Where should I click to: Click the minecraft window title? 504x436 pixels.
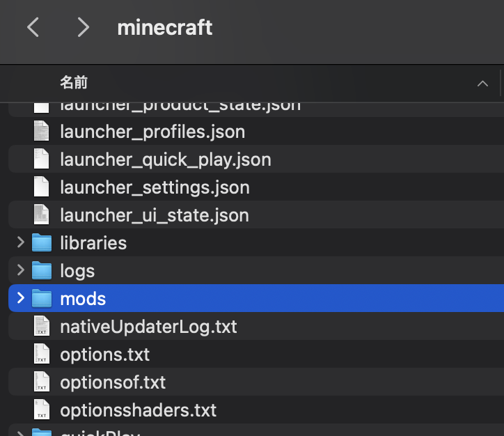(x=164, y=28)
